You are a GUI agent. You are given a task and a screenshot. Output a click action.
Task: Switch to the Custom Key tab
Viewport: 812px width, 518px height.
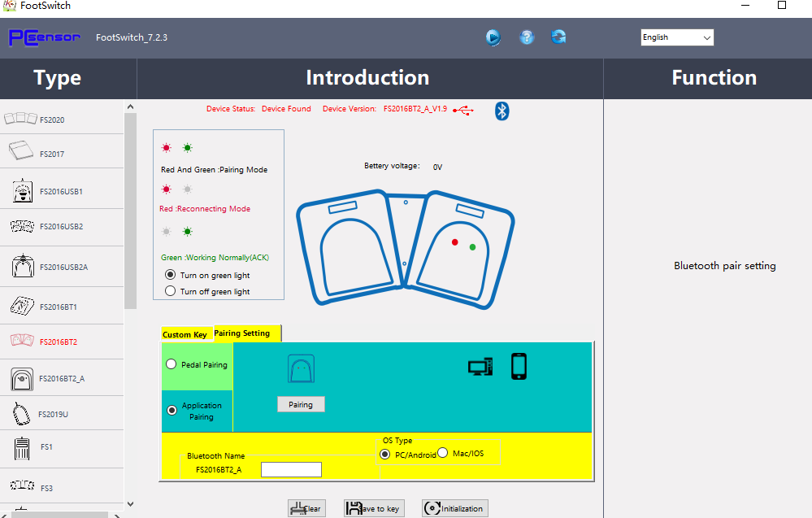(185, 334)
